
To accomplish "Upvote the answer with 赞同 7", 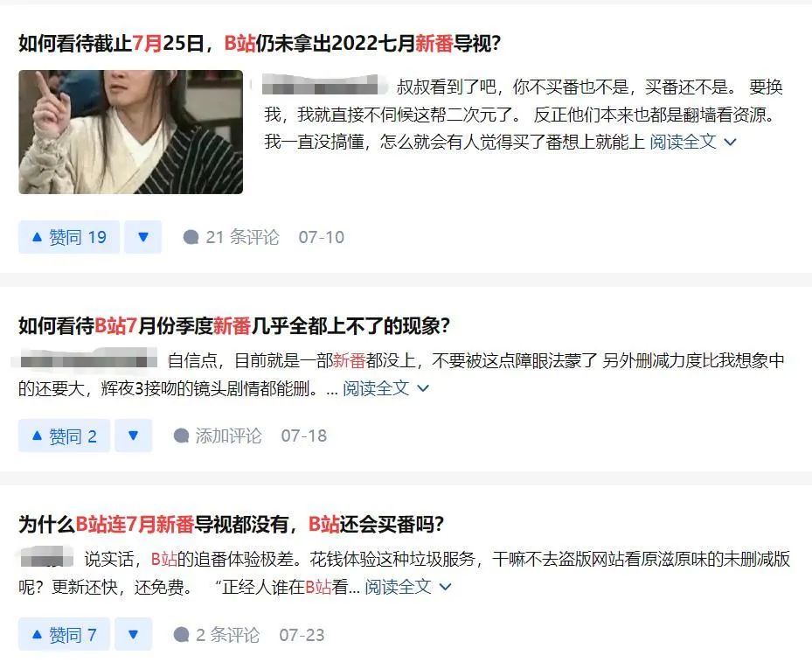I will pyautogui.click(x=64, y=634).
